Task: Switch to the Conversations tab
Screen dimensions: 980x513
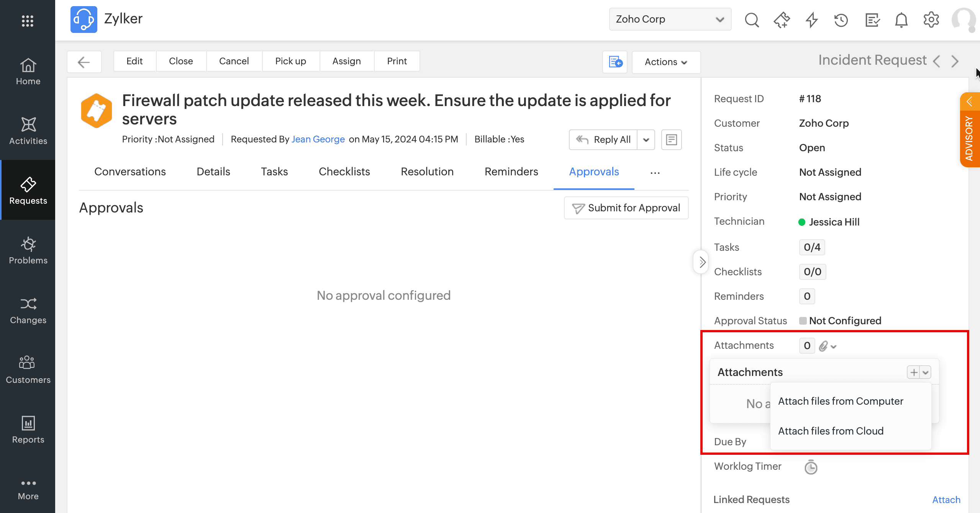Action: tap(130, 172)
